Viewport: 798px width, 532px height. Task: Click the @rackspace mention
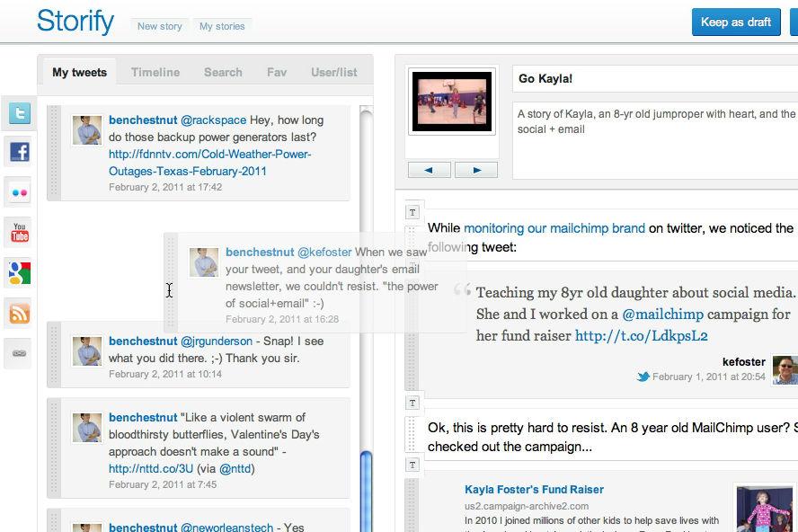tap(214, 120)
